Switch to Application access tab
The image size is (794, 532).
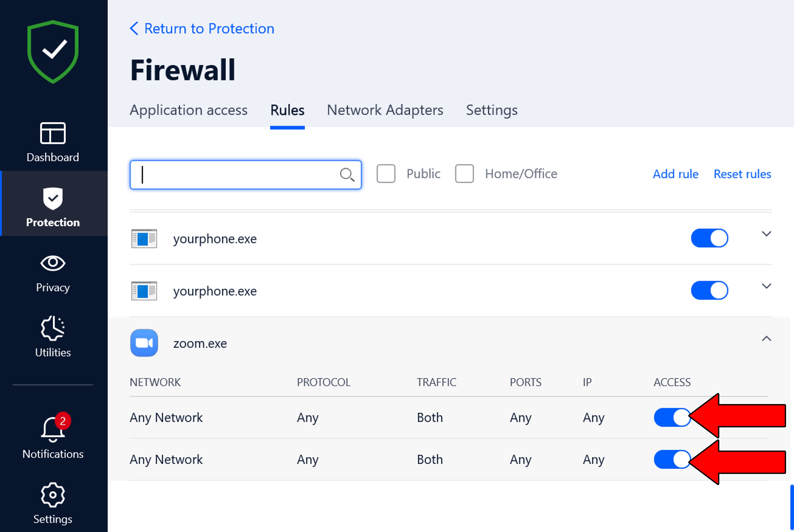pyautogui.click(x=188, y=110)
